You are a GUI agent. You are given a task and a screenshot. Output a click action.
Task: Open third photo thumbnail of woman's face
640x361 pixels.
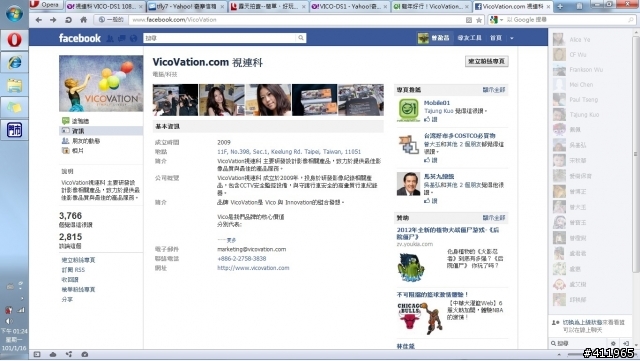pos(268,100)
